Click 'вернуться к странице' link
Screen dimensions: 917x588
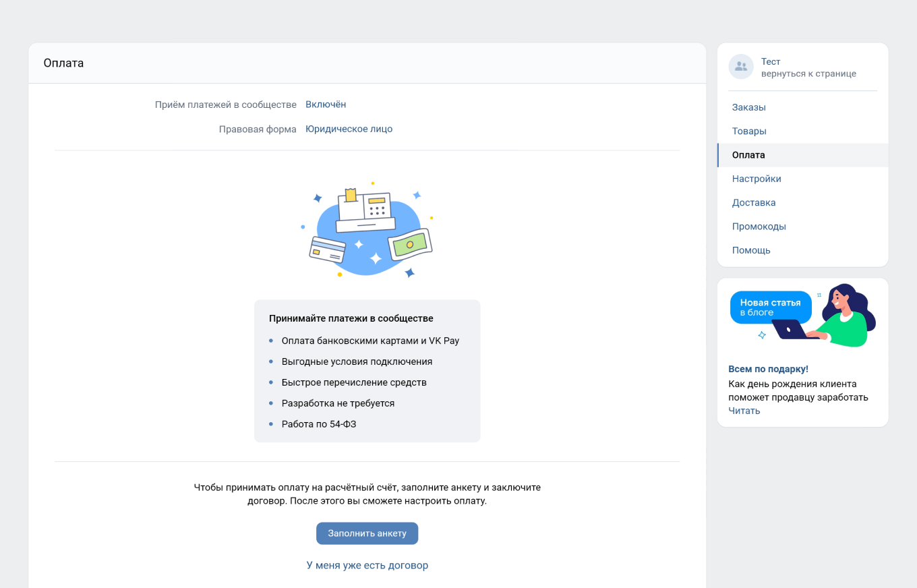coord(808,73)
